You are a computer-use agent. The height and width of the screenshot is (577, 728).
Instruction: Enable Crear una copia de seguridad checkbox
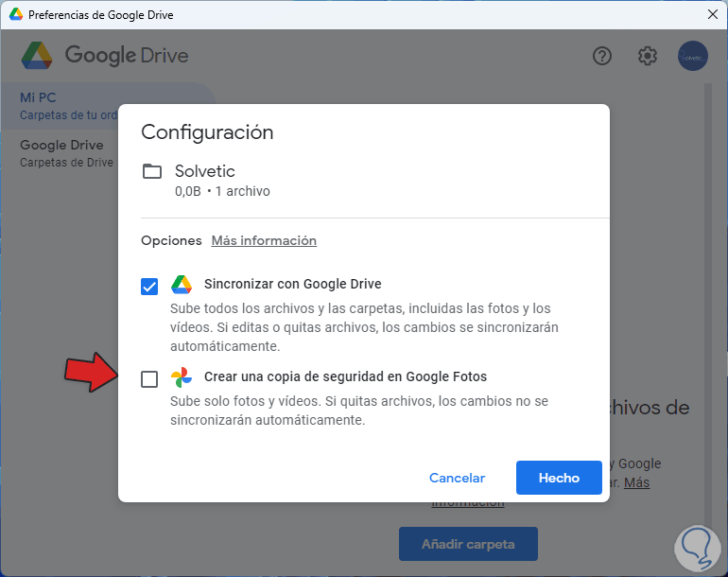tap(149, 379)
